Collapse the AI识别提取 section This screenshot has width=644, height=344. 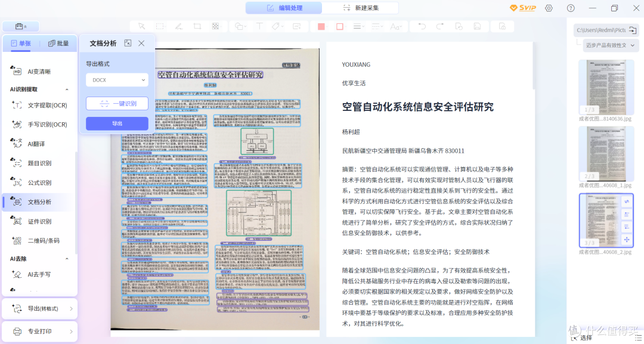[x=67, y=89]
